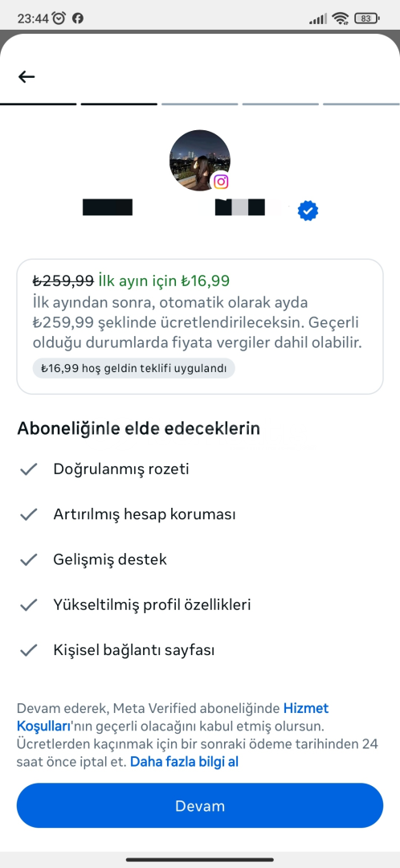Viewport: 400px width, 868px height.
Task: Tap the checkmark beside Kişisel bağlantı sayfası
Action: 28,650
